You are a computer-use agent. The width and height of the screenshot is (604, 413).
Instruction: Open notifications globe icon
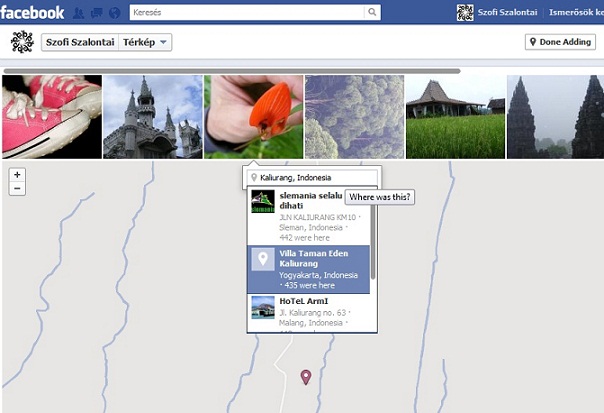(x=114, y=13)
